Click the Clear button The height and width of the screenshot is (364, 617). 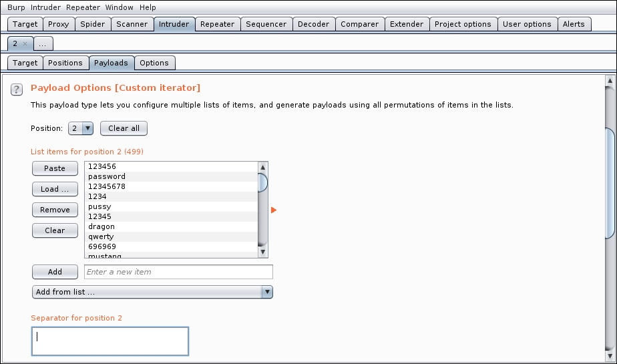point(55,230)
